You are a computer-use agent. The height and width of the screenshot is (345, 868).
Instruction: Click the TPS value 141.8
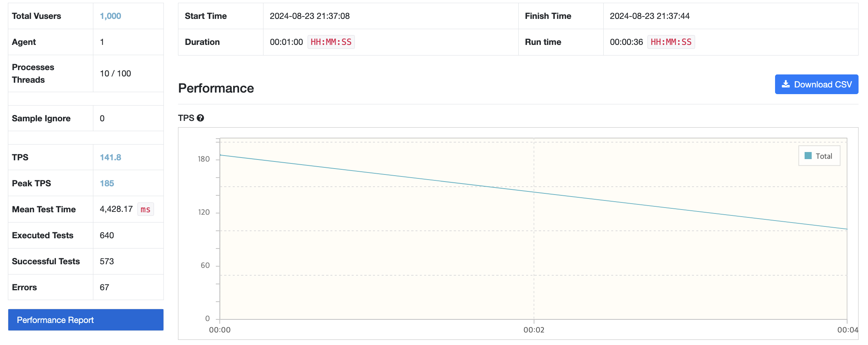coord(110,158)
